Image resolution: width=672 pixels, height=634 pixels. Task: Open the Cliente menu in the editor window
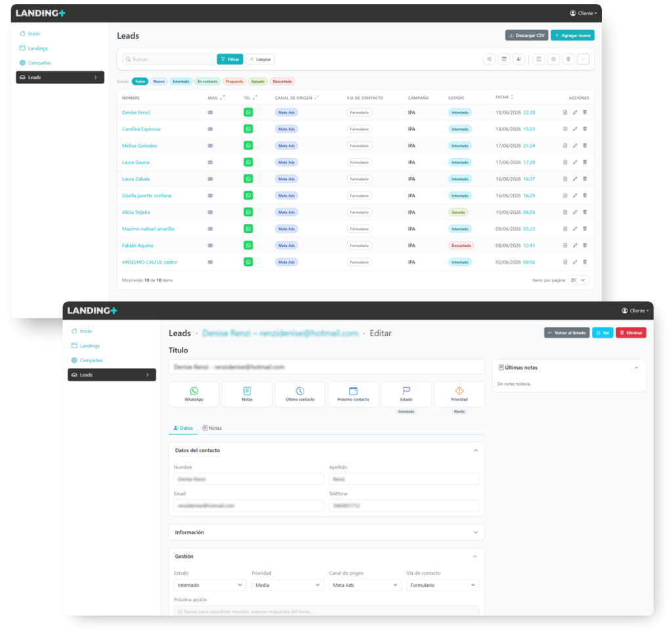click(635, 311)
